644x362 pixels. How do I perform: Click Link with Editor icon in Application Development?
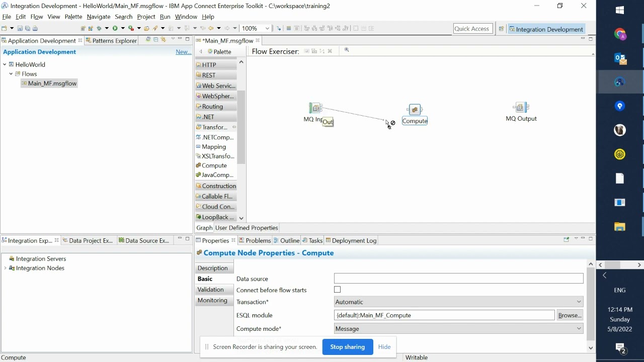tap(163, 40)
